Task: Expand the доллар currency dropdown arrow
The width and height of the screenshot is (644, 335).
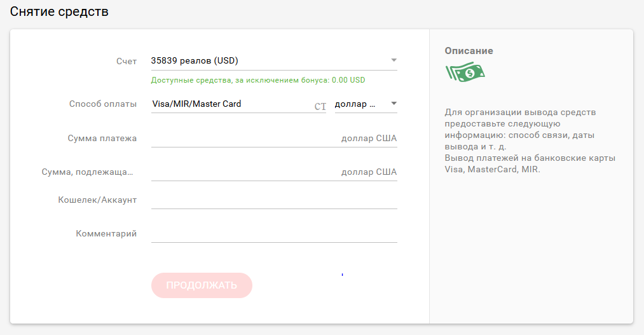Action: point(394,103)
